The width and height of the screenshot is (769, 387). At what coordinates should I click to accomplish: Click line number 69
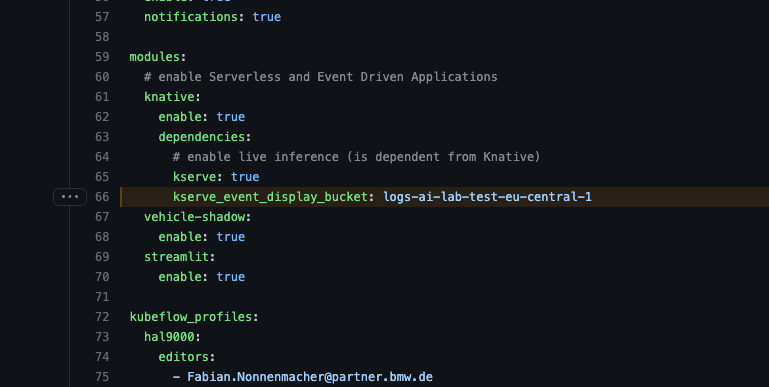[x=102, y=257]
